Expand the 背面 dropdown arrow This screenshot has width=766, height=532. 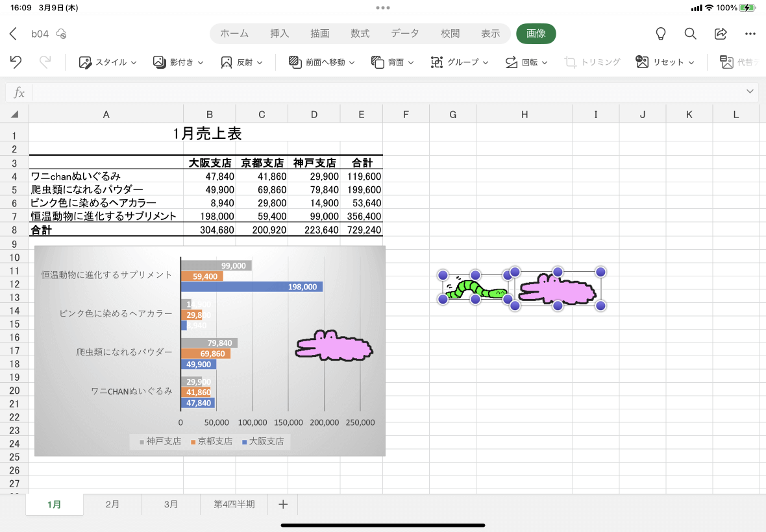click(x=411, y=63)
